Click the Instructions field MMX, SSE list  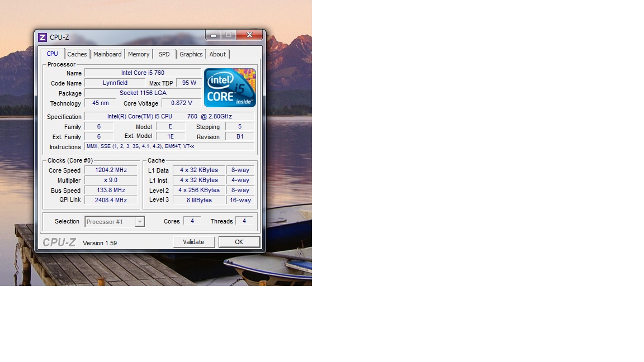point(169,146)
